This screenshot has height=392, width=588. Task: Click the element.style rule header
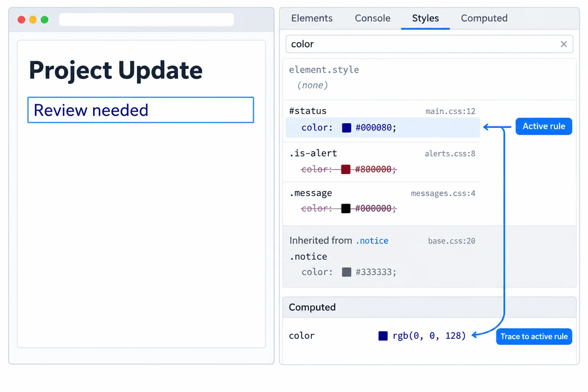324,70
